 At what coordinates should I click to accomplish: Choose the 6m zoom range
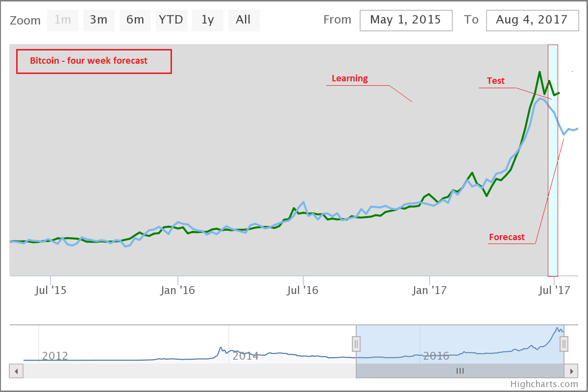pyautogui.click(x=135, y=20)
